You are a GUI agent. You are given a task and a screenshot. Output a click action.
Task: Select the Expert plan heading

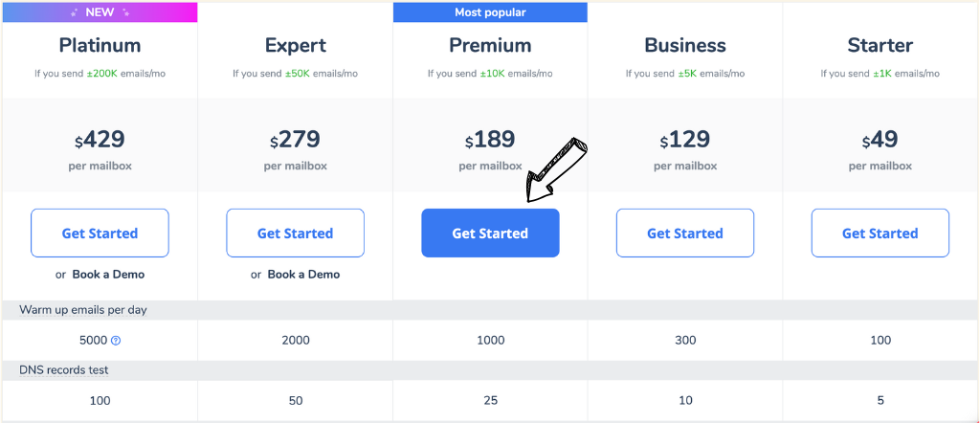(x=295, y=46)
